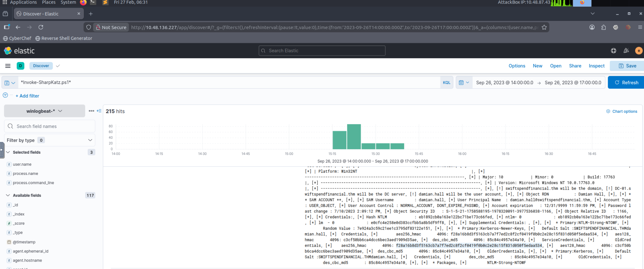644x269 pixels.
Task: Expand the Filter by type dropdown
Action: [50, 140]
